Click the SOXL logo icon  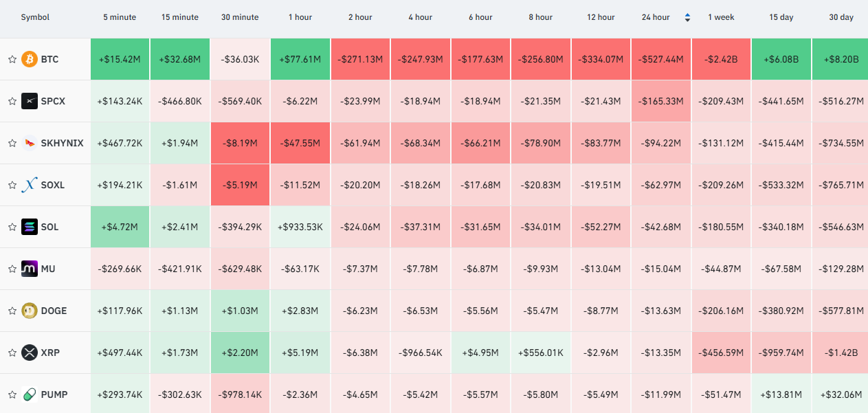point(30,185)
